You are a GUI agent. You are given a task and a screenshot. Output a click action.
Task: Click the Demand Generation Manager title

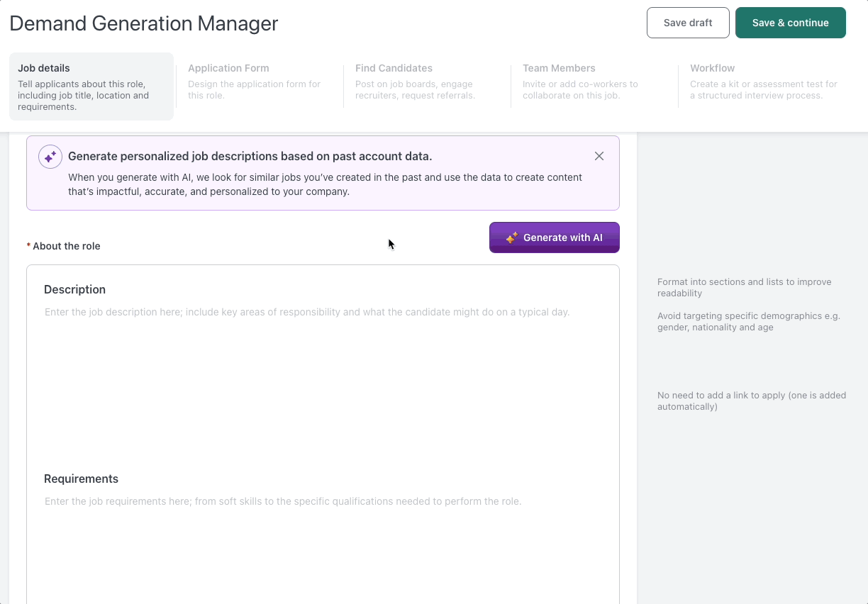(x=144, y=23)
